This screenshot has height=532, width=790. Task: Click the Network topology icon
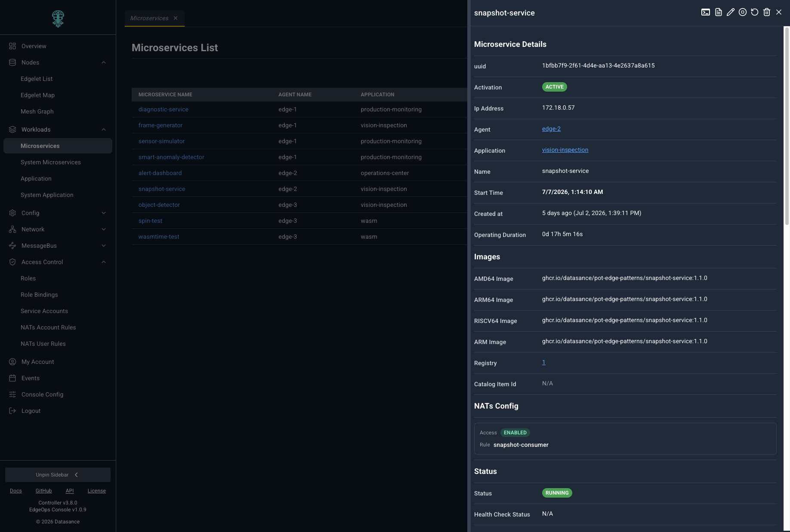[x=12, y=229]
